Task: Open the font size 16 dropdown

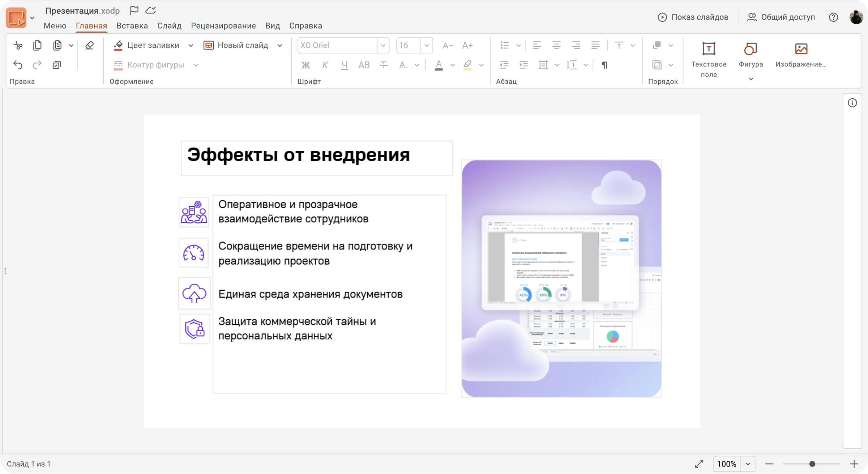Action: click(427, 45)
